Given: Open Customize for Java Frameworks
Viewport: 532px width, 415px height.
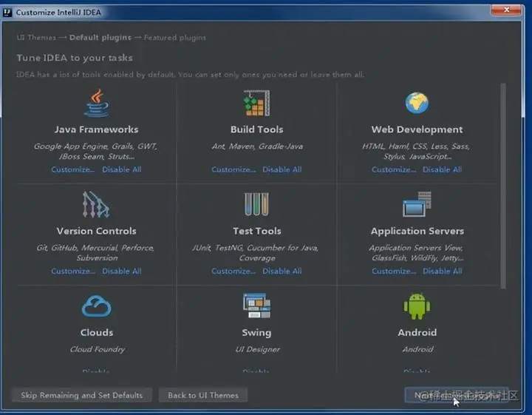Looking at the screenshot, I should pyautogui.click(x=73, y=169).
